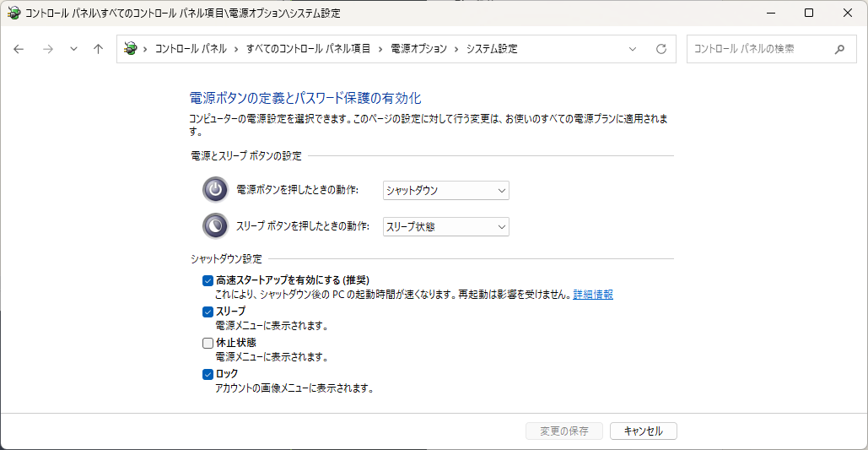Uncheck the ロック checkbox
Image resolution: width=868 pixels, height=450 pixels.
208,374
